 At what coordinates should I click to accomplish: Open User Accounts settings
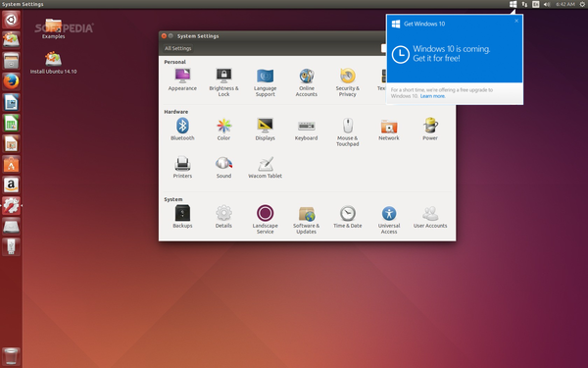(x=430, y=217)
